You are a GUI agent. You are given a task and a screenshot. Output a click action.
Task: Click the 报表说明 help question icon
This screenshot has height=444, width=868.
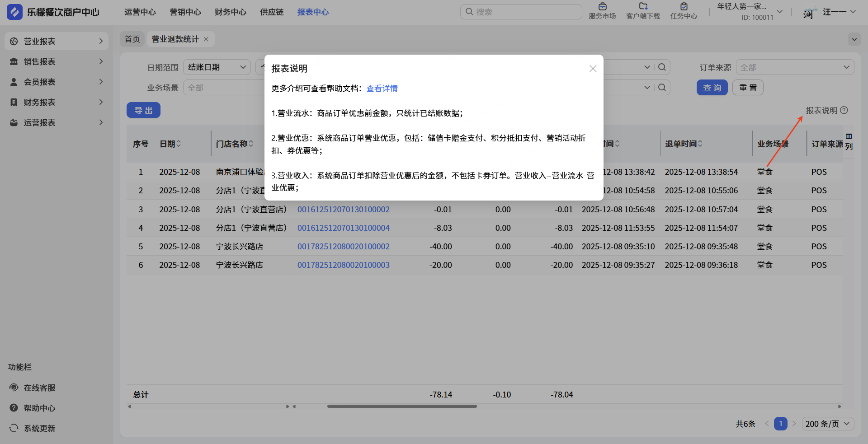pos(844,110)
